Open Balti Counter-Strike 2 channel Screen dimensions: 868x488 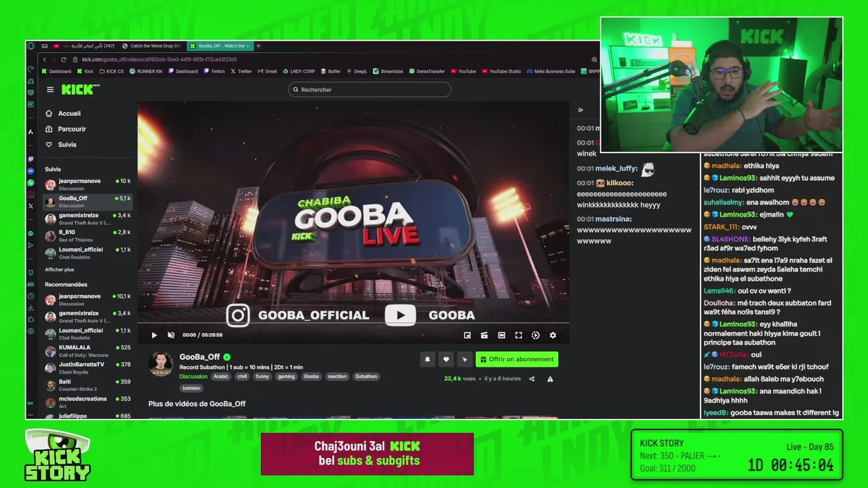[x=87, y=385]
